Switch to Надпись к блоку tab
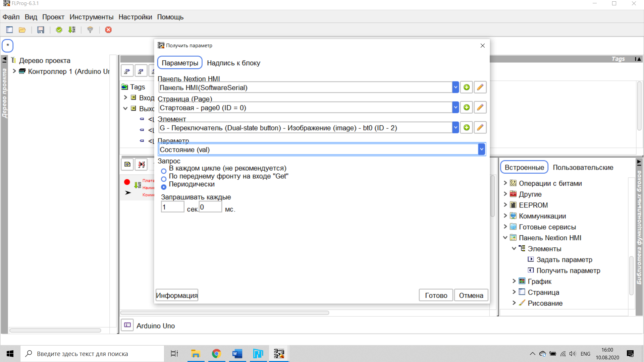Screen dimensions: 644x362 pos(233,63)
